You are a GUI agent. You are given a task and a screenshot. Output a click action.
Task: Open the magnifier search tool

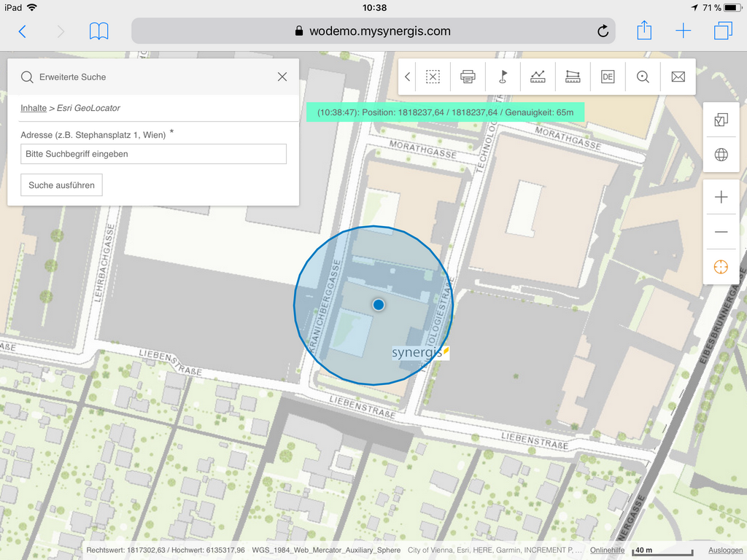point(643,77)
